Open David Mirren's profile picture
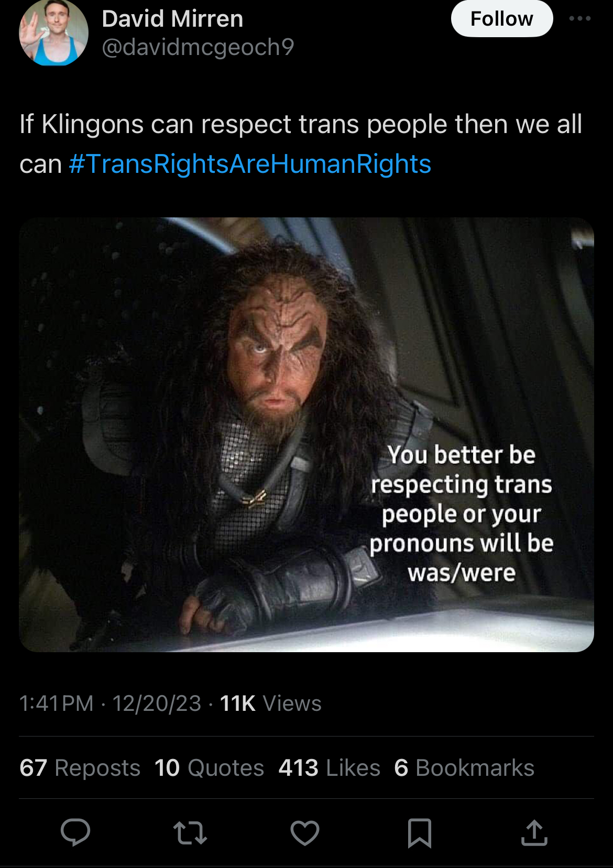613x868 pixels. (x=53, y=31)
